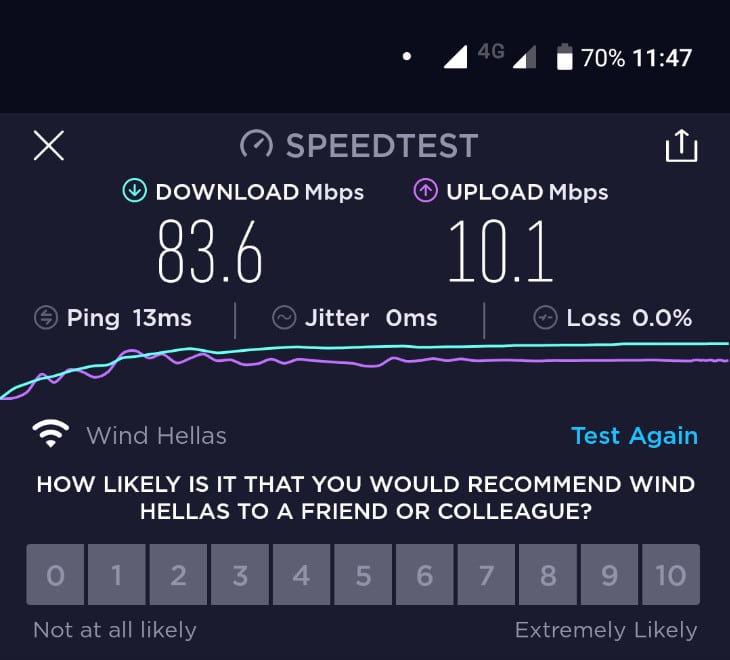Tap the 83.6 download speed value

[210, 252]
